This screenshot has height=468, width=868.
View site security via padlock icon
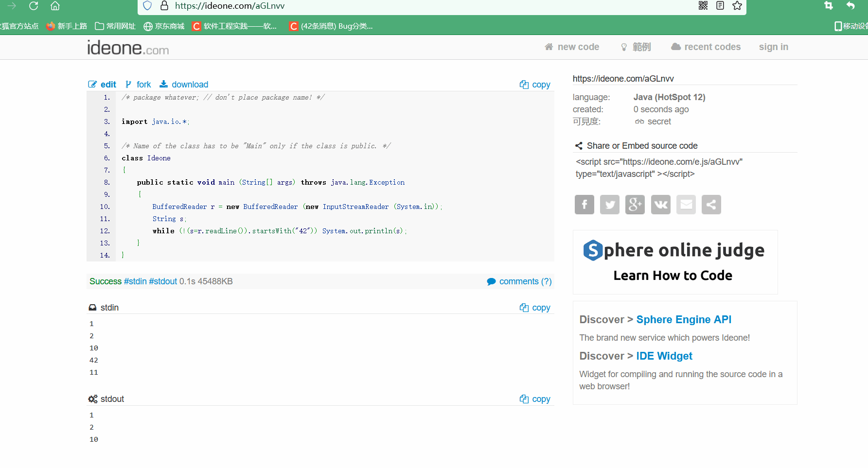pyautogui.click(x=164, y=6)
